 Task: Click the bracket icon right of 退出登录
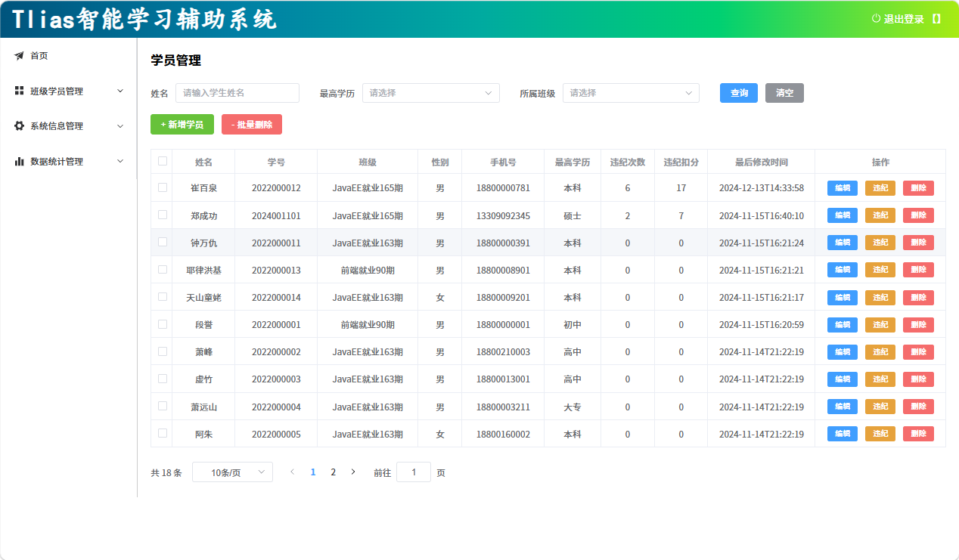coord(936,19)
